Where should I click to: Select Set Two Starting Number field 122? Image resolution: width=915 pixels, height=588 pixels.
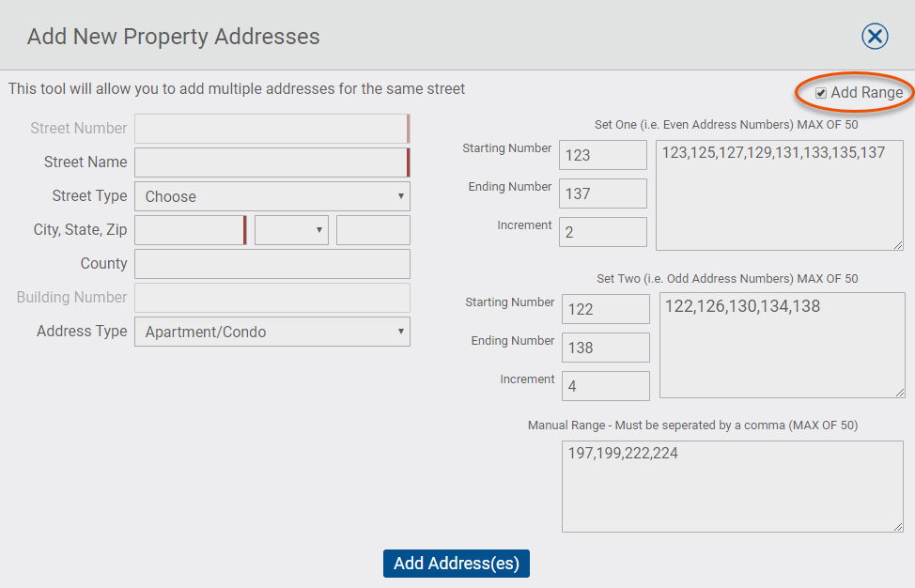606,309
